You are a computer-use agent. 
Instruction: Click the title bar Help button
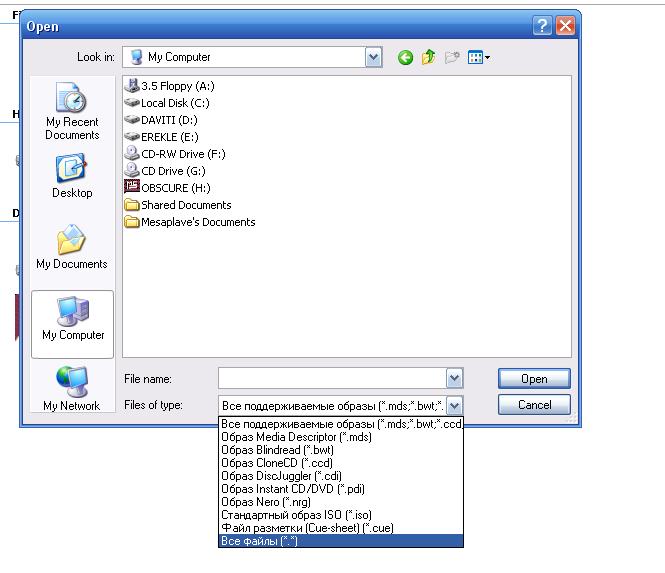542,26
